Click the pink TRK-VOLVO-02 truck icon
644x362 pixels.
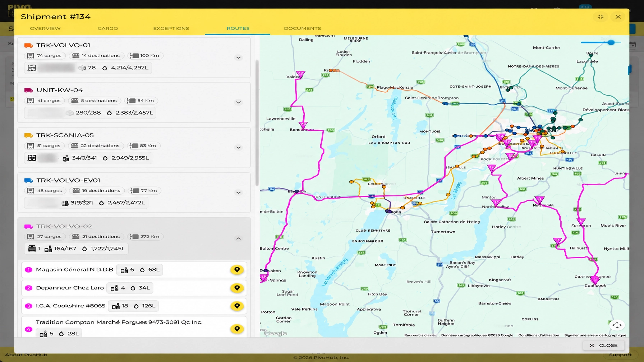pyautogui.click(x=28, y=227)
